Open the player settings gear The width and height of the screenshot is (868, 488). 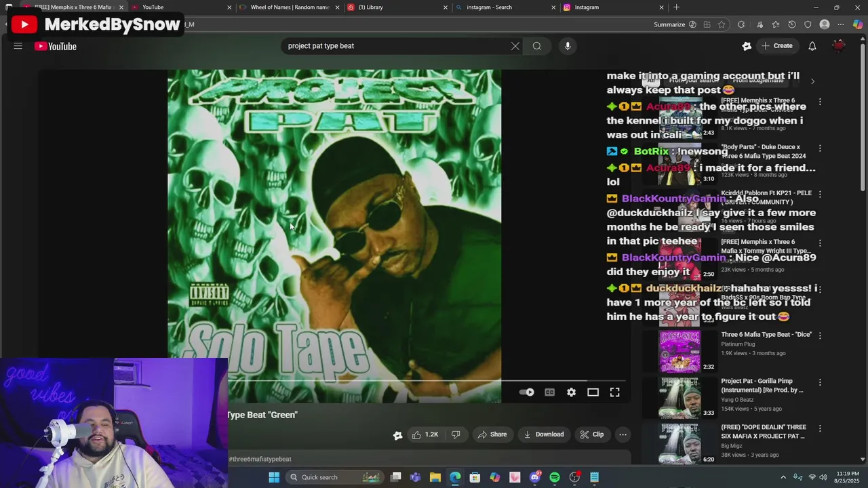[x=572, y=392]
